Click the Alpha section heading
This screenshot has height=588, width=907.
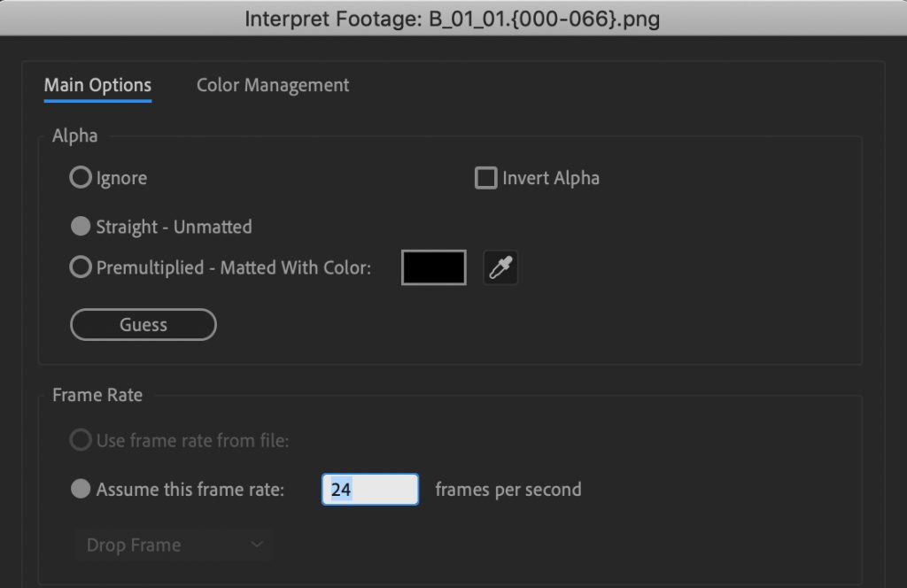coord(75,135)
